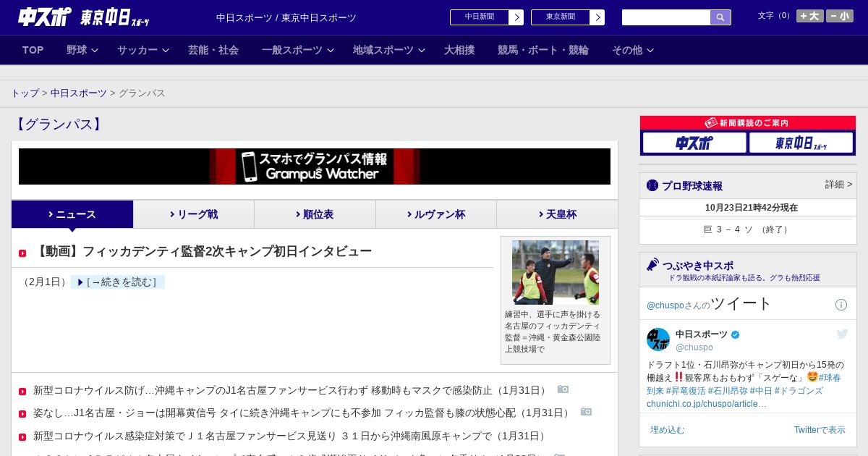Image resolution: width=868 pixels, height=456 pixels.
Task: Open the ファンサービス見送り article
Action: click(x=291, y=436)
